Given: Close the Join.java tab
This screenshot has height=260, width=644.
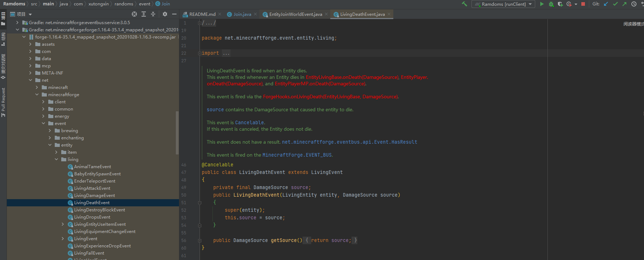Looking at the screenshot, I should [255, 14].
